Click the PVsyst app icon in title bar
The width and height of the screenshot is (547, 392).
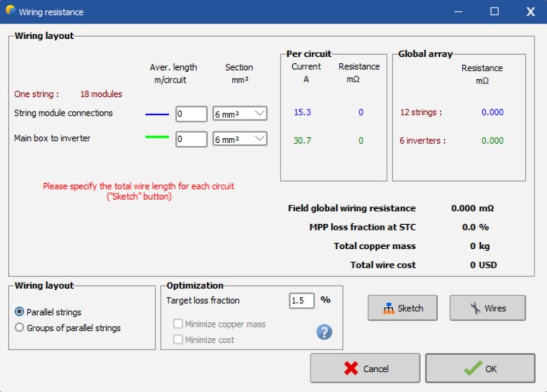point(10,11)
